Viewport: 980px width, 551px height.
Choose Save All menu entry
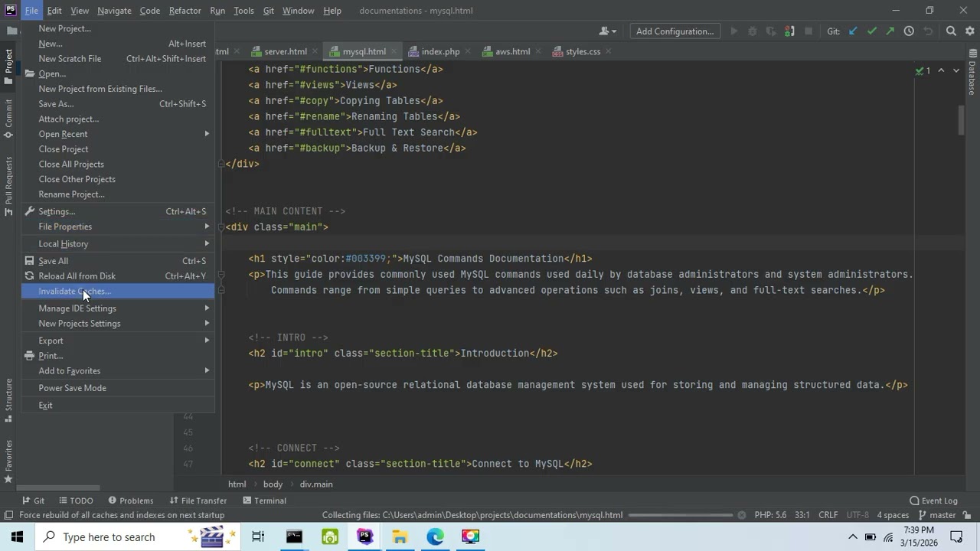(x=118, y=261)
